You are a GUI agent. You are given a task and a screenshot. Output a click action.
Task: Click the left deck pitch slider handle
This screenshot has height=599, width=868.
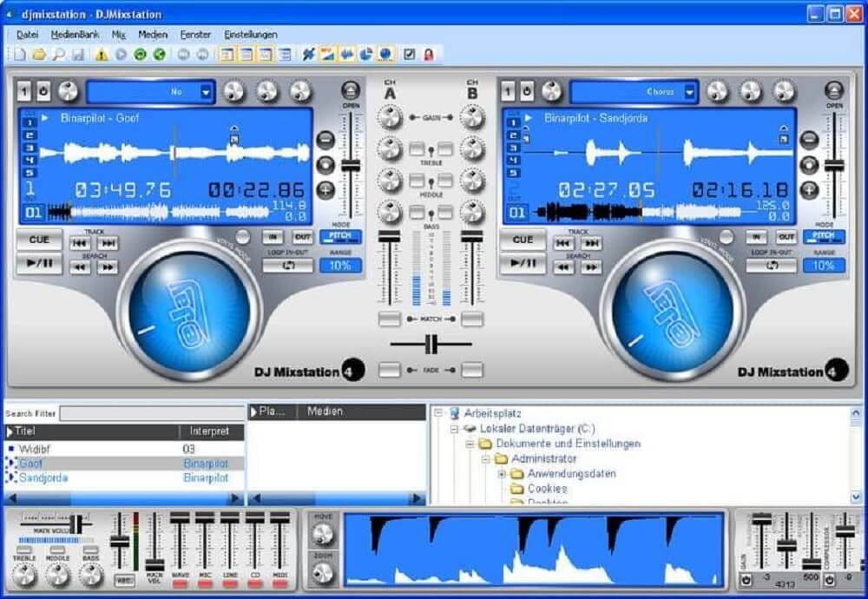click(351, 165)
